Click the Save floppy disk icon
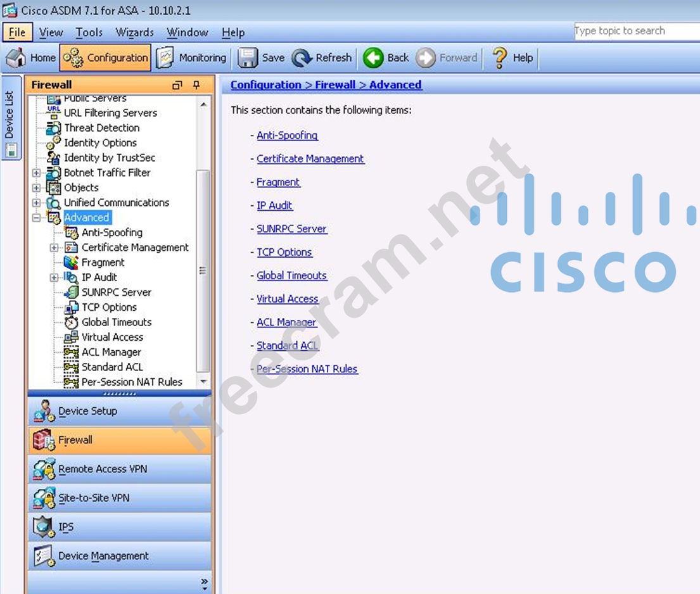 [x=248, y=58]
